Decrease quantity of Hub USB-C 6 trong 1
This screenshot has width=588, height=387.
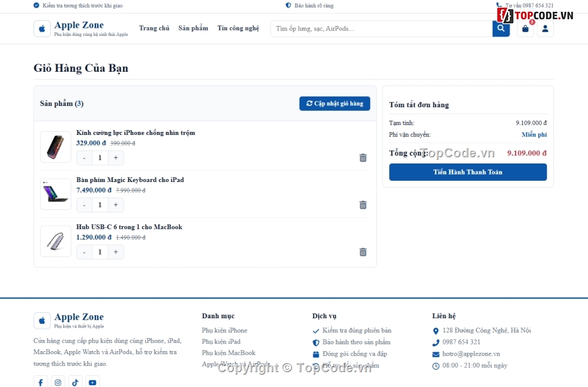click(84, 252)
